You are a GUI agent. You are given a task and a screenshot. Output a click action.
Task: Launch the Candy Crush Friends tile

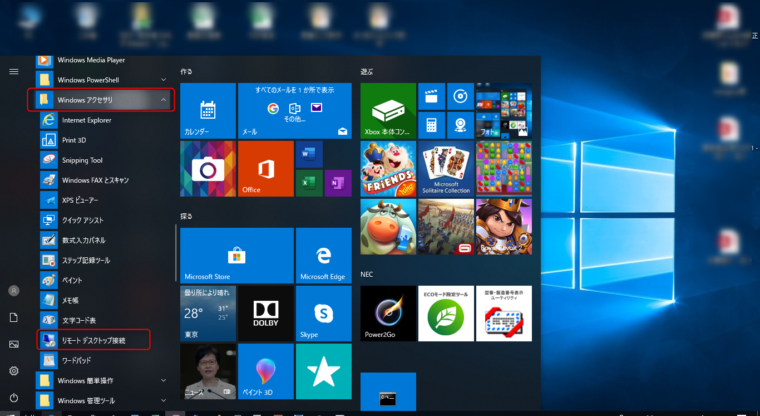pyautogui.click(x=388, y=169)
